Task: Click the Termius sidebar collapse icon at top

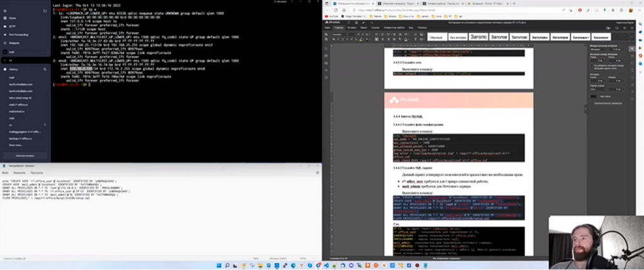Action: pos(45,11)
